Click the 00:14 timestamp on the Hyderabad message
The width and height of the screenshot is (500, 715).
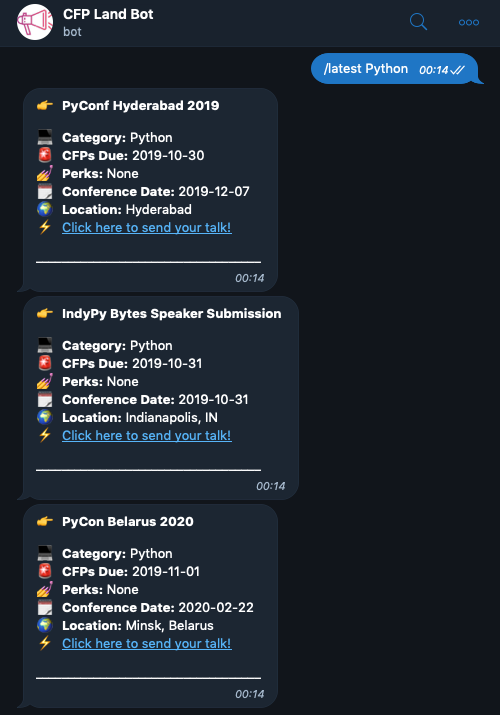click(x=249, y=278)
